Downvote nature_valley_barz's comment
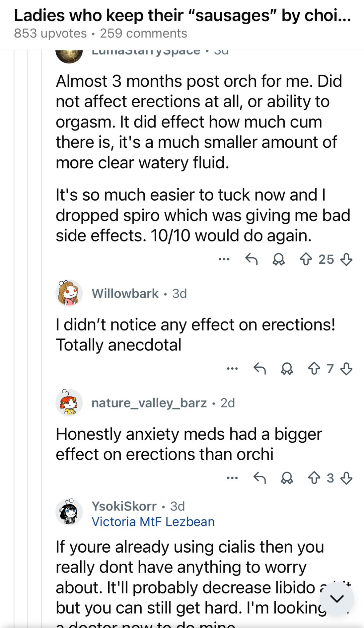The image size is (364, 628). (x=346, y=478)
